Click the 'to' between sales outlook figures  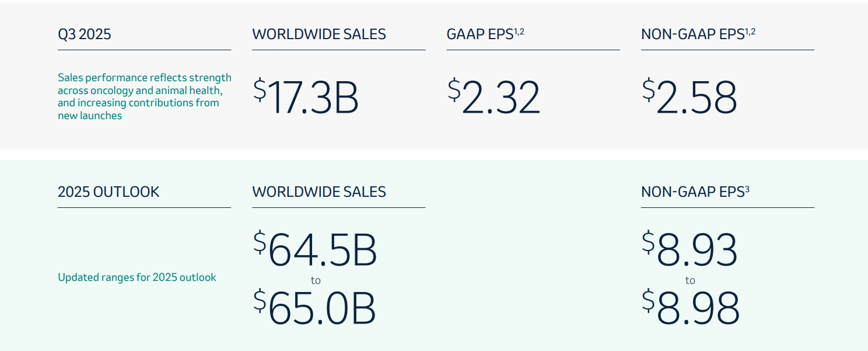click(x=316, y=281)
